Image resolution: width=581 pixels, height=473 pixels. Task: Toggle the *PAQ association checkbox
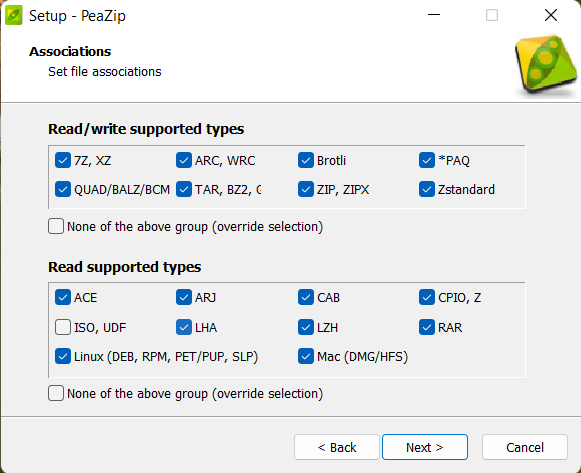click(427, 160)
